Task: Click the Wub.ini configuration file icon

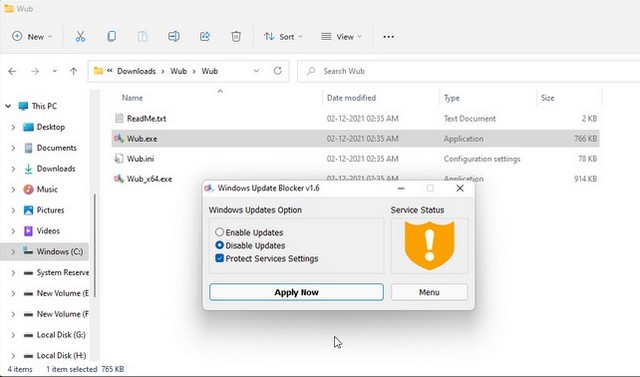Action: [119, 159]
